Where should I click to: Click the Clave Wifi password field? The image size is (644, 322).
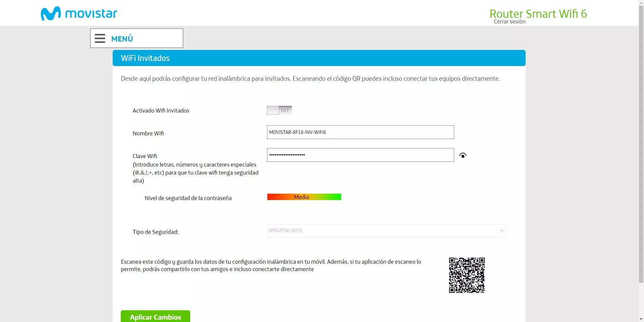(x=361, y=155)
